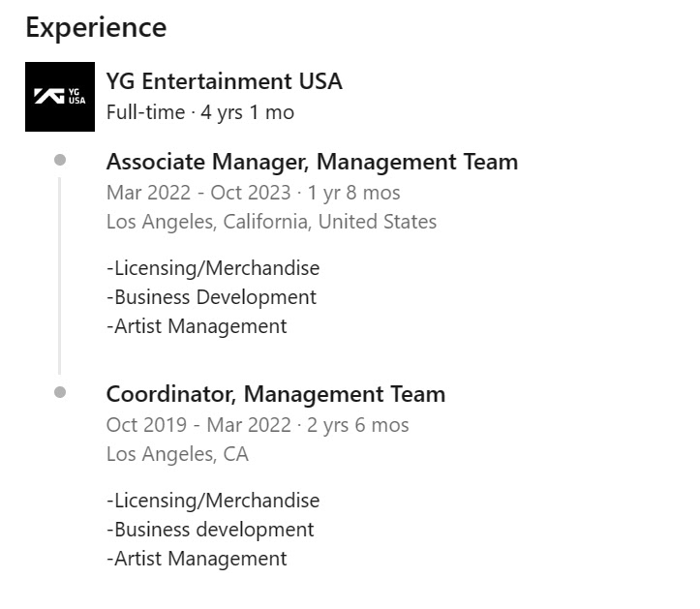Click Licensing/Merchandise under the Associate Manager role
Image resolution: width=700 pixels, height=609 pixels.
[213, 268]
